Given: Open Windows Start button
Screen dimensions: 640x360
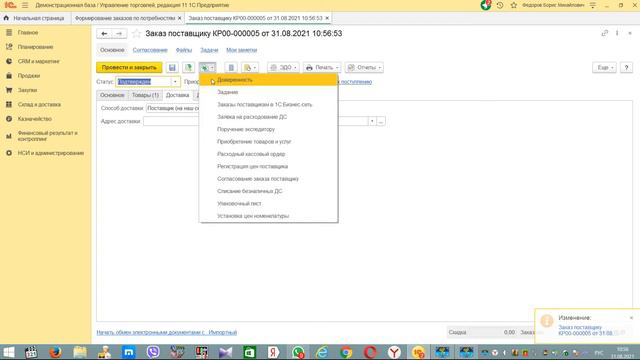Looking at the screenshot, I should 8,352.
